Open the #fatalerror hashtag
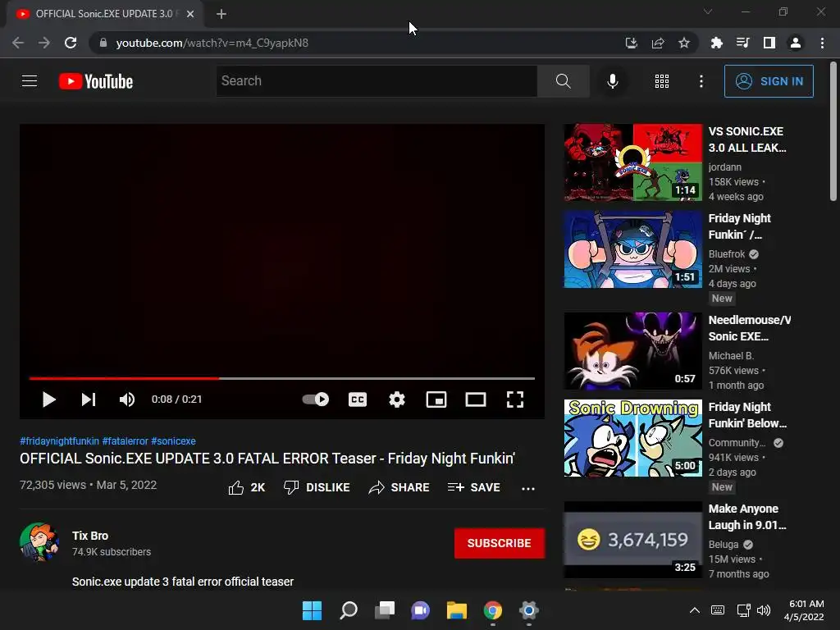This screenshot has height=630, width=840. (125, 441)
